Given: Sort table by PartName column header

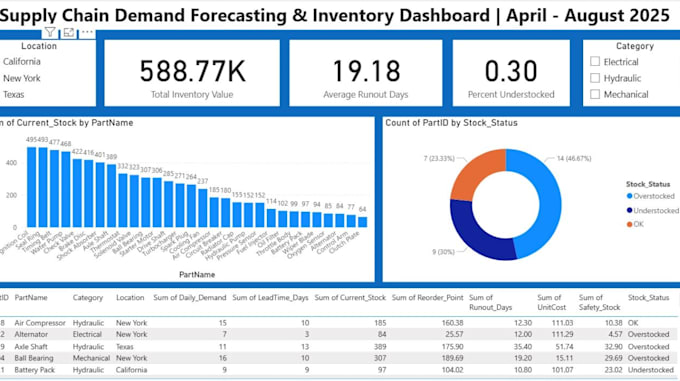Looking at the screenshot, I should 31,298.
